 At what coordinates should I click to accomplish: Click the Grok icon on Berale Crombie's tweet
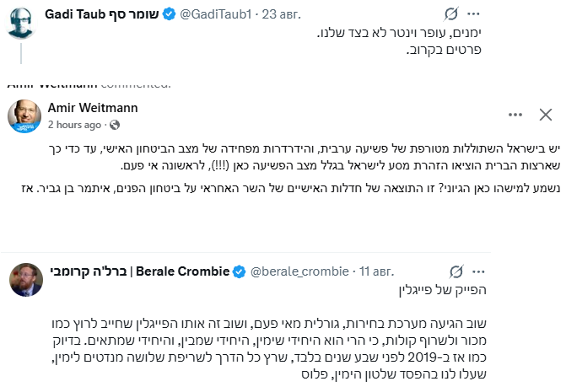pos(456,271)
